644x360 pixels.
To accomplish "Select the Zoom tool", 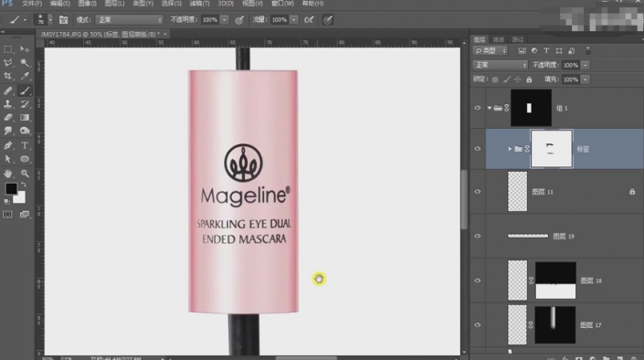I will (x=25, y=174).
